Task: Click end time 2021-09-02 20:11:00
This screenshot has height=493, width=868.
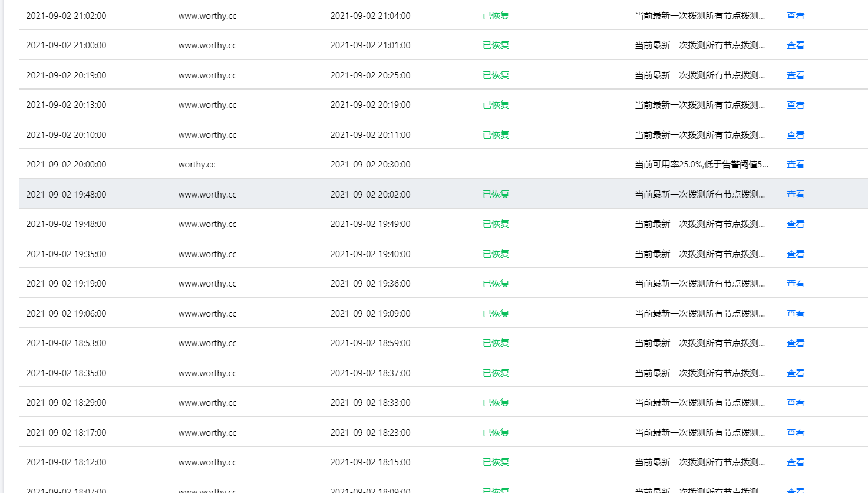Action: pyautogui.click(x=370, y=135)
